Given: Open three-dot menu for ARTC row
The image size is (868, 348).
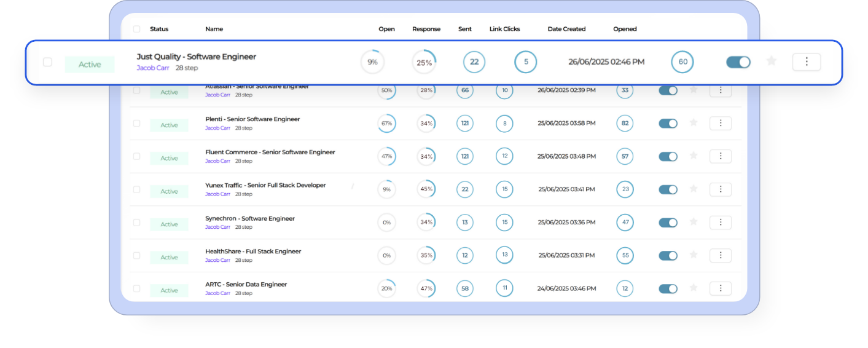Looking at the screenshot, I should pos(721,288).
